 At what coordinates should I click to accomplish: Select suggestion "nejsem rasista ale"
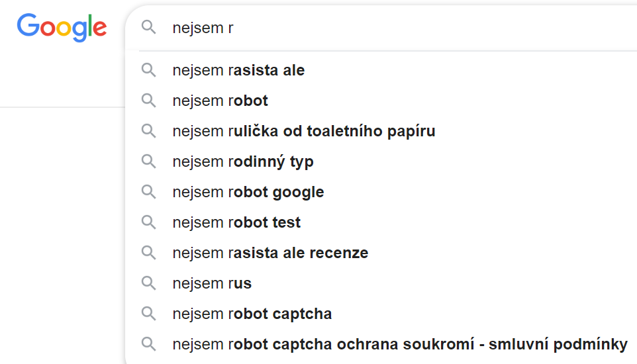[x=238, y=70]
